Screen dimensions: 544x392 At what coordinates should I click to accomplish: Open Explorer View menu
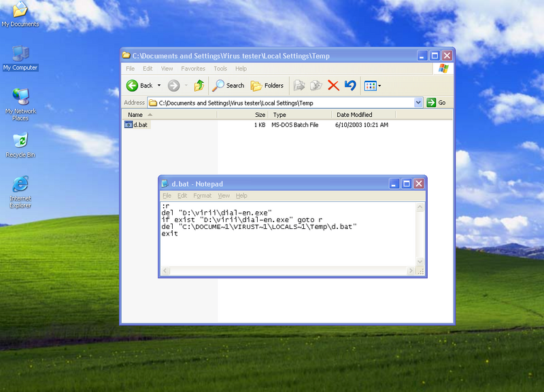(x=167, y=69)
